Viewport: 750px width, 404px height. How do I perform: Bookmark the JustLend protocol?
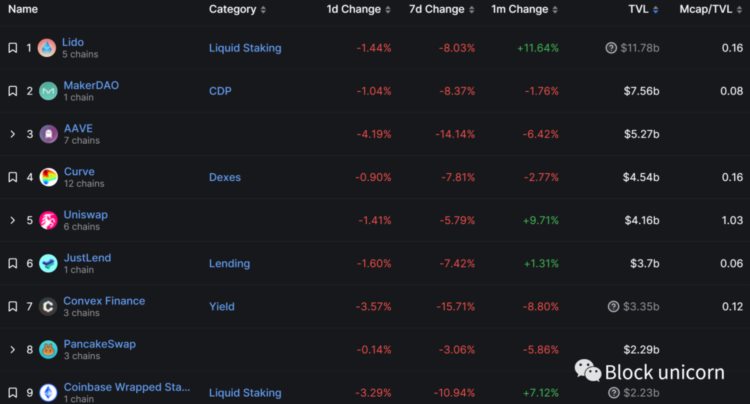click(12, 263)
